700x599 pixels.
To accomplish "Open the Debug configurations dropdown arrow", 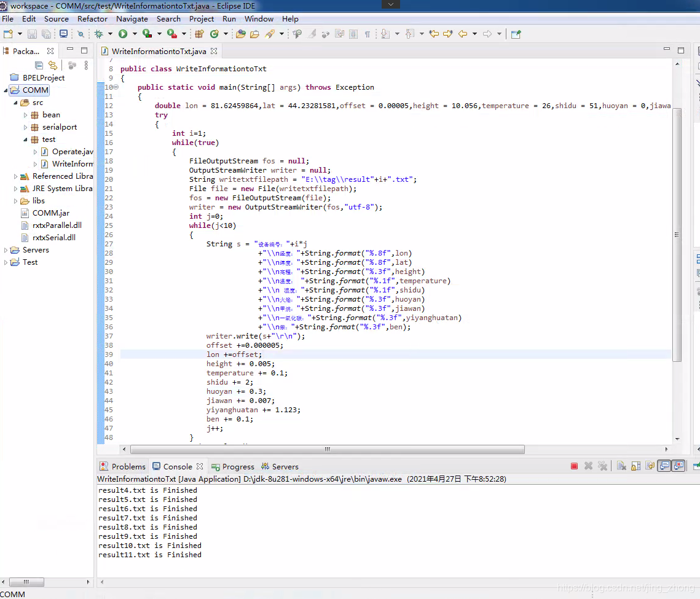I will coord(110,34).
